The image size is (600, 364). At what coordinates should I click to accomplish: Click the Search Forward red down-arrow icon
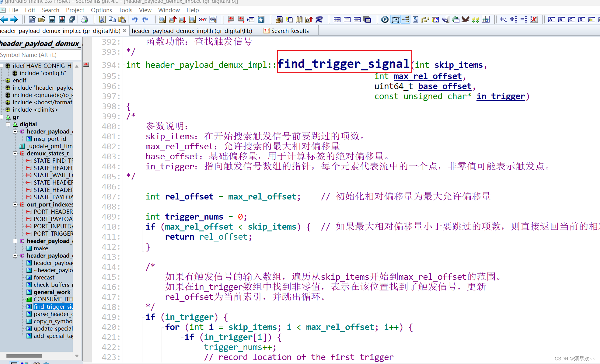183,20
